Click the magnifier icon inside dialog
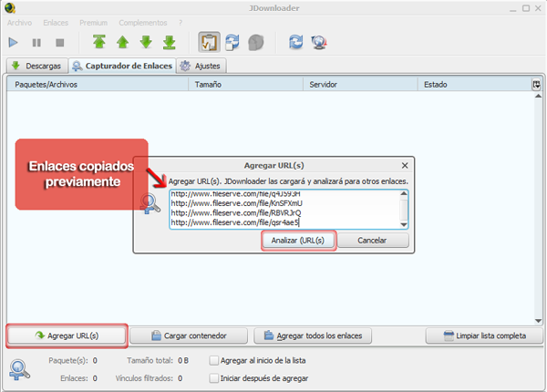 pyautogui.click(x=150, y=204)
